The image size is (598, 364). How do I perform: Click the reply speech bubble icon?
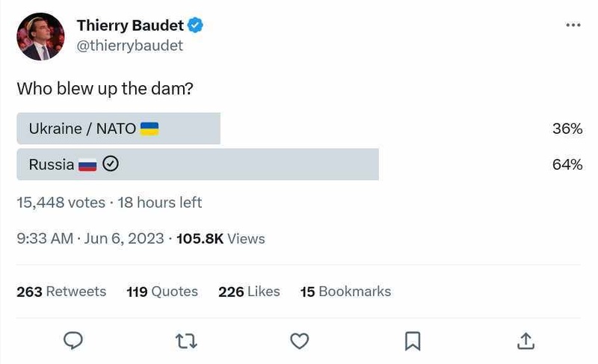tap(73, 341)
